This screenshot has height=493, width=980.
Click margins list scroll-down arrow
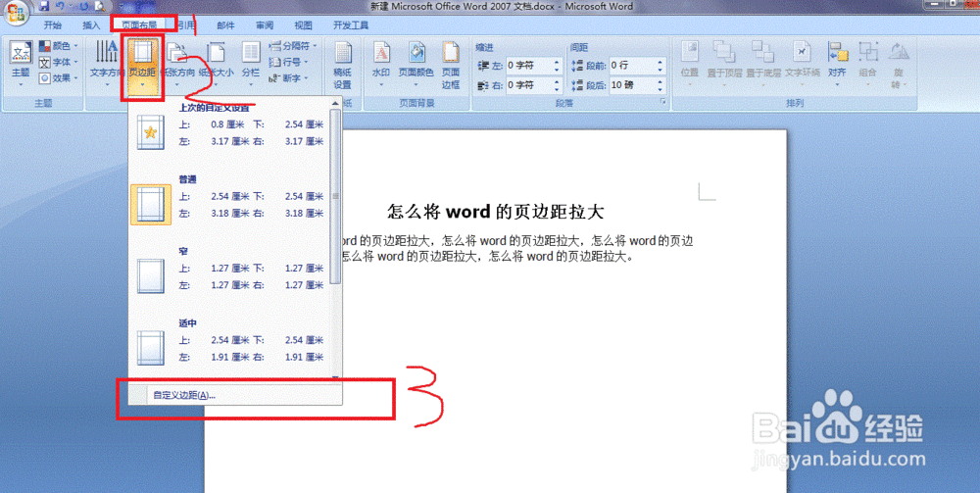coord(335,377)
